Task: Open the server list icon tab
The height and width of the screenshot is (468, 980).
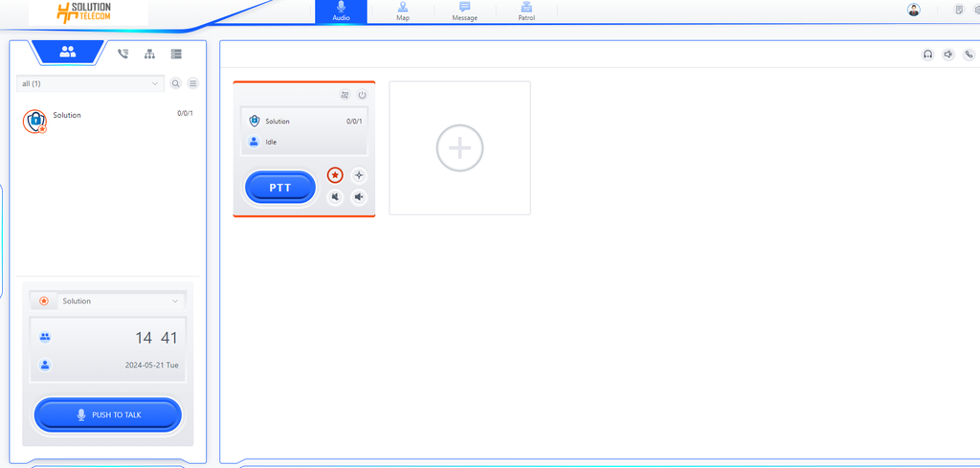Action: pyautogui.click(x=176, y=55)
